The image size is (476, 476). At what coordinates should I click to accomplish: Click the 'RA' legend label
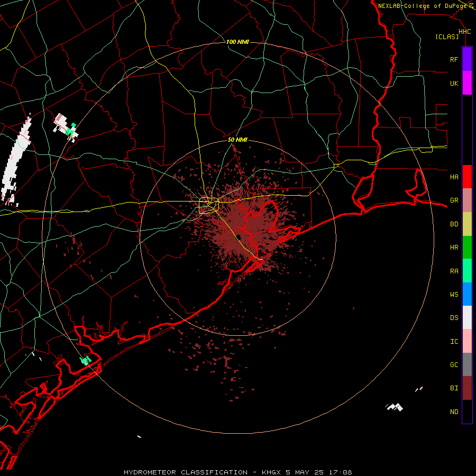(454, 271)
